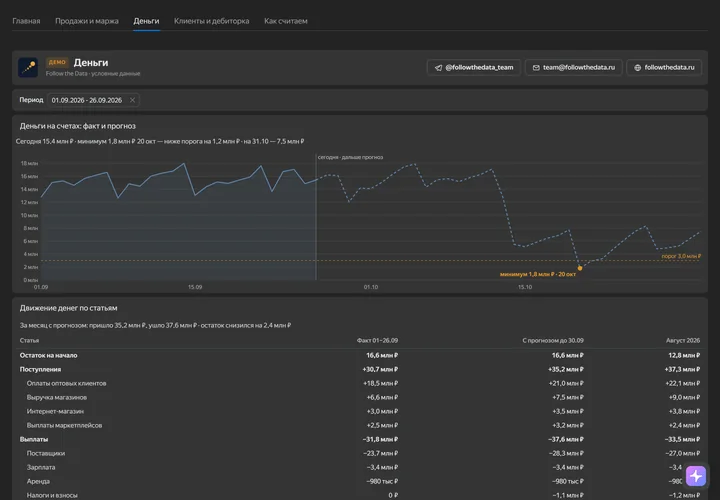
Task: Select row 'Выплаты'
Action: 360,439
